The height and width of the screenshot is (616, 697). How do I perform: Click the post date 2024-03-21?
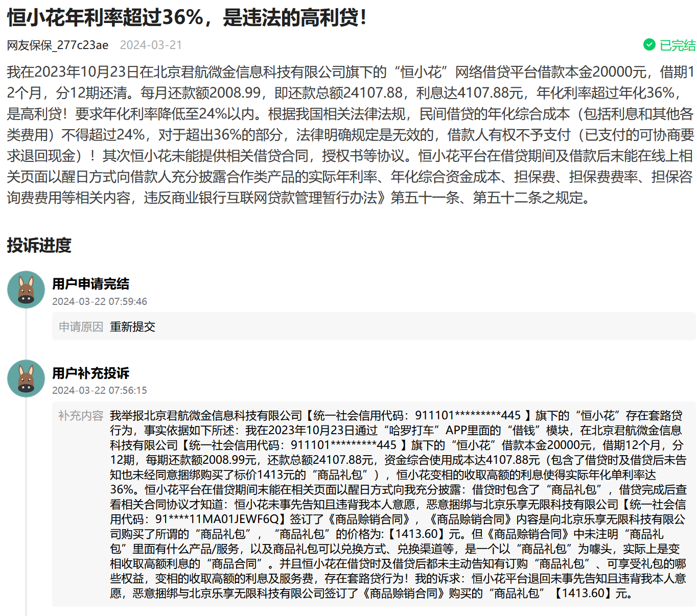151,45
